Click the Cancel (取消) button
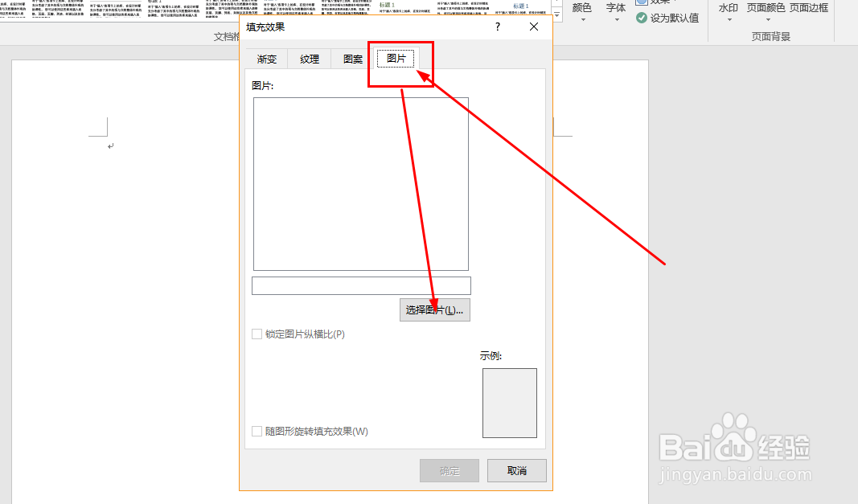The height and width of the screenshot is (504, 858). (516, 470)
